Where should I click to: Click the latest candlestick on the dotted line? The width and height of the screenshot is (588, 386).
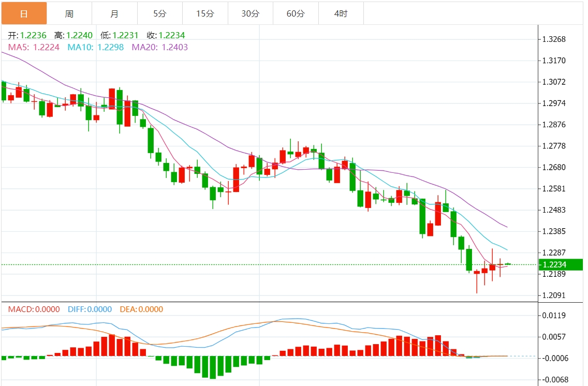508,264
